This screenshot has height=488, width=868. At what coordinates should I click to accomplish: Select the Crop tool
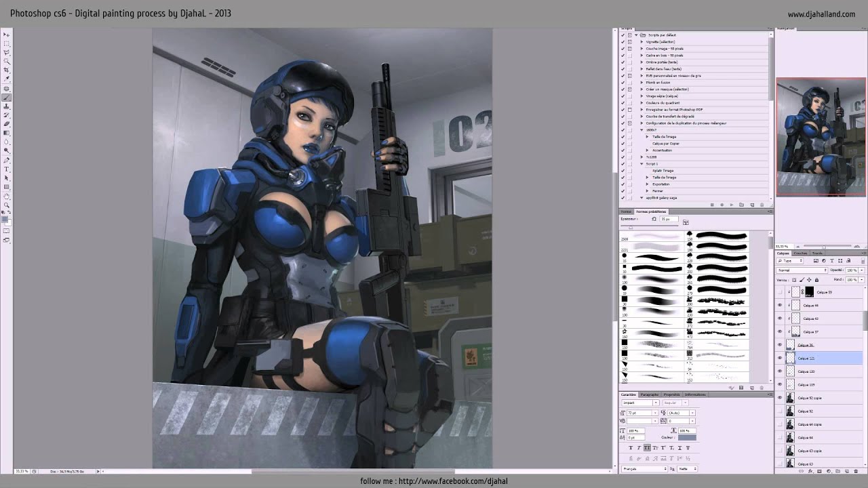pos(6,70)
